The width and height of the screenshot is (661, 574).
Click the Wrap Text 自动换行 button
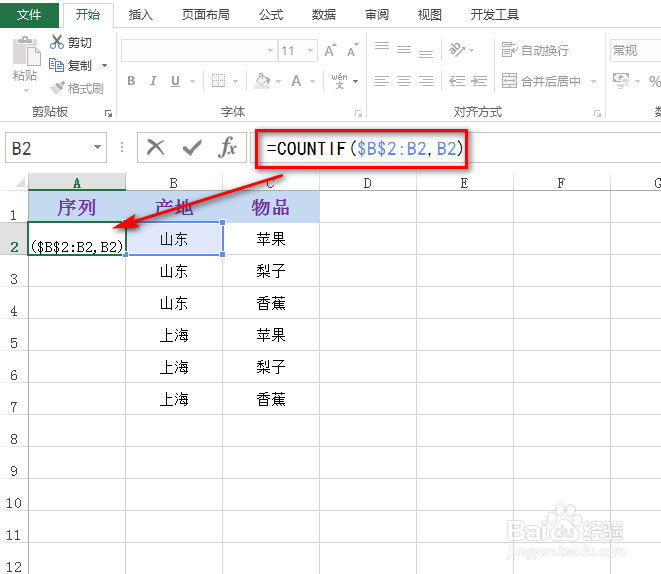tap(535, 50)
